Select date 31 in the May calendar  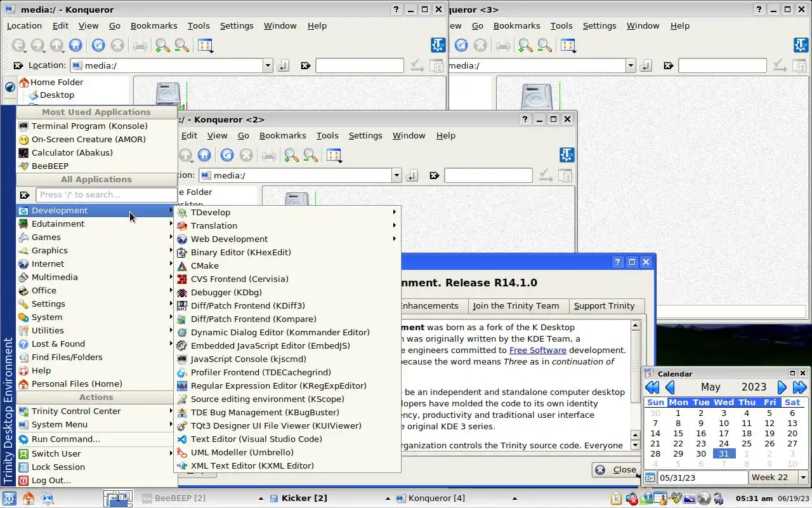724,453
